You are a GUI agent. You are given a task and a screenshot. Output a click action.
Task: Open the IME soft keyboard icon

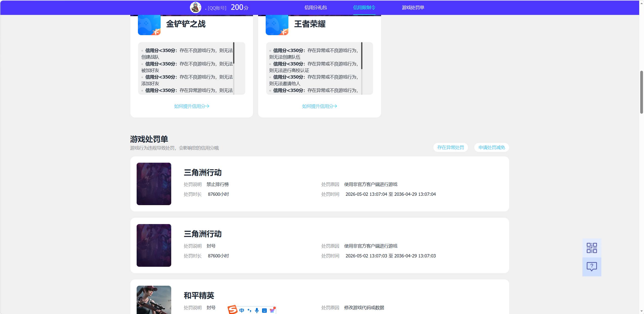(264, 310)
